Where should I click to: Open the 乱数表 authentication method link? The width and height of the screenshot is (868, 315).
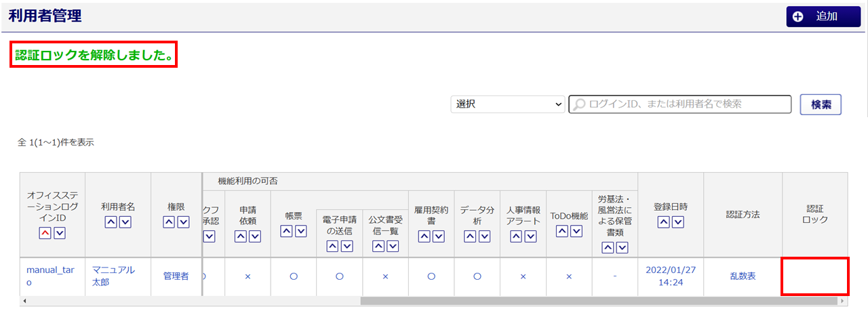(x=743, y=276)
